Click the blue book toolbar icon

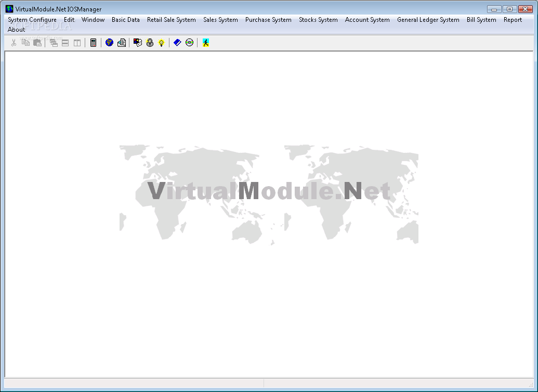177,43
